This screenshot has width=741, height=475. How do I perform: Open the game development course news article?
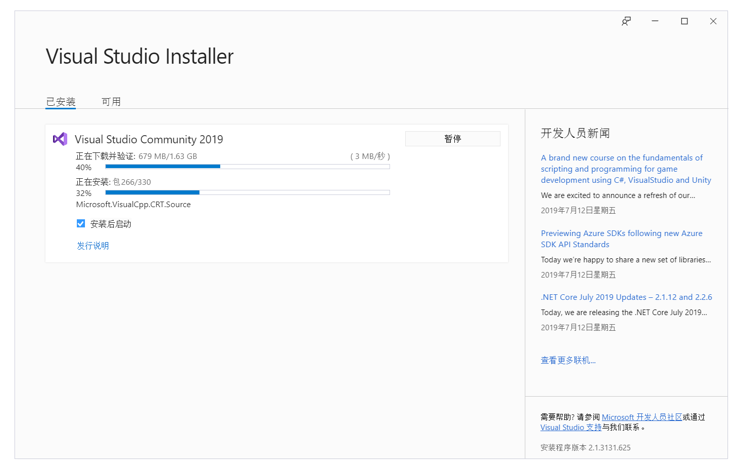pyautogui.click(x=626, y=169)
